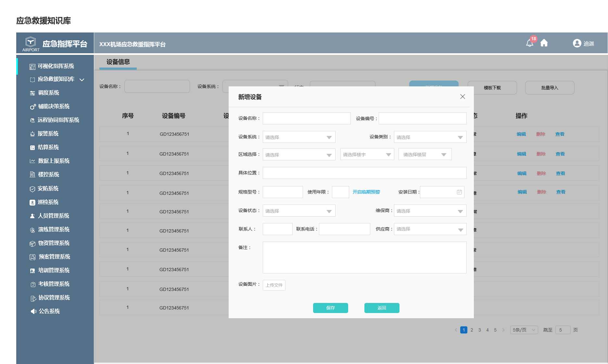Click the 保存 button

click(x=330, y=308)
